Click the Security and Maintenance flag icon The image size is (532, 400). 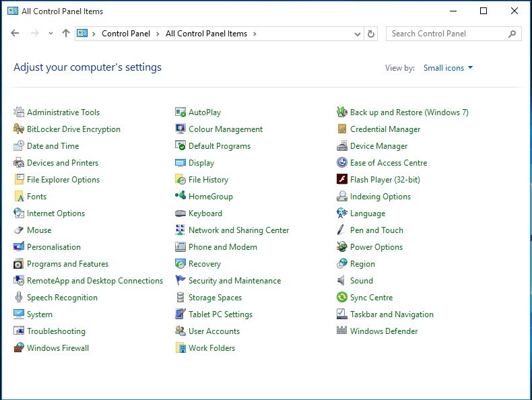coord(180,281)
